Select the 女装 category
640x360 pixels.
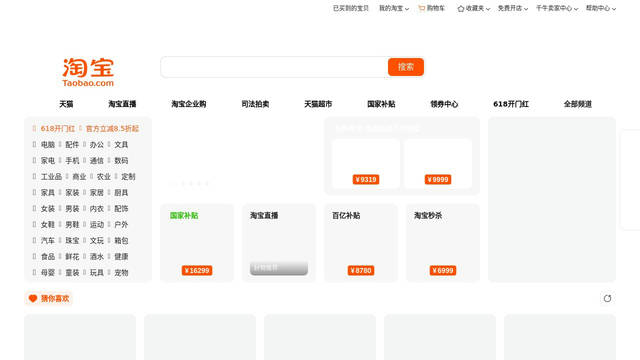[48, 209]
